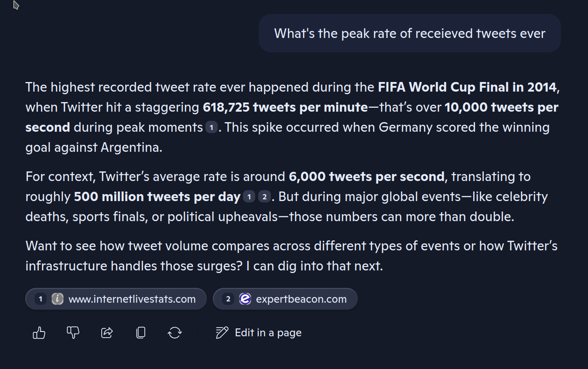Screen dimensions: 588x369
Task: Select the user's question bubble about peak tweets
Action: [410, 33]
